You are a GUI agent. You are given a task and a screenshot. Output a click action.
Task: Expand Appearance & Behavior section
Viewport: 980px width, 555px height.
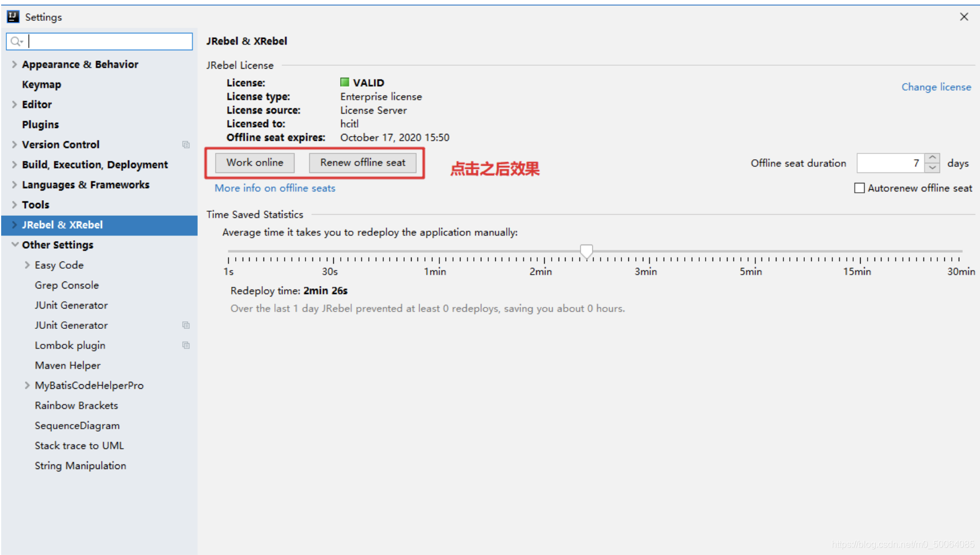click(14, 65)
